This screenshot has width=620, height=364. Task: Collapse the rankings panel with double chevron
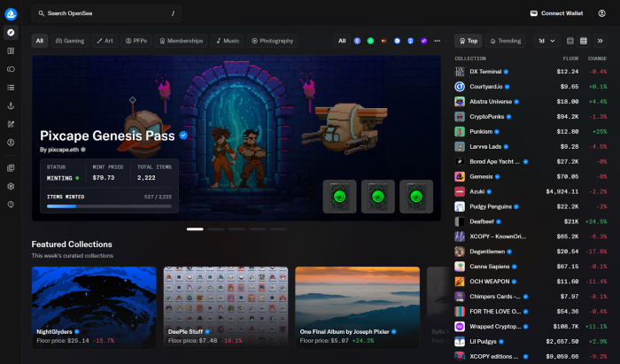coord(600,41)
